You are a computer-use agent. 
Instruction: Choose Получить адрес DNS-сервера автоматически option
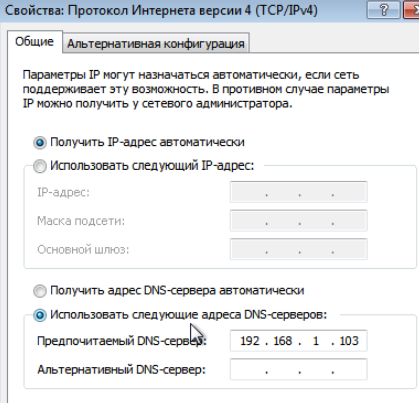[40, 291]
